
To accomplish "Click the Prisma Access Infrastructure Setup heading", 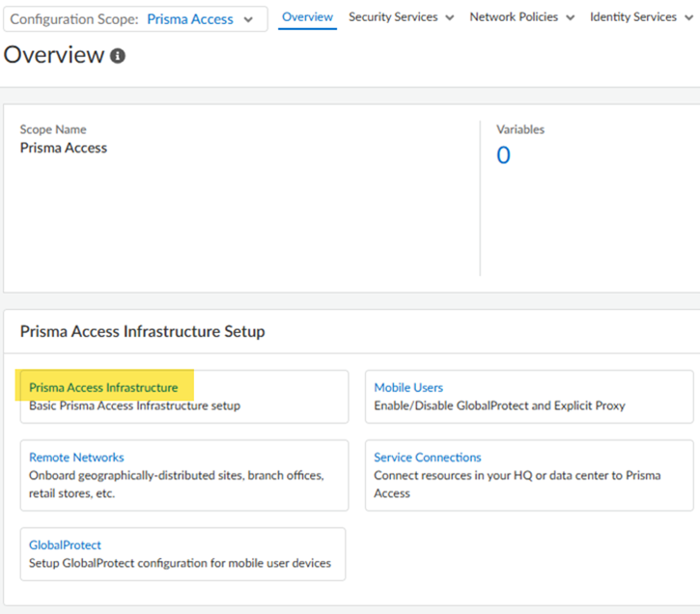I will (142, 332).
